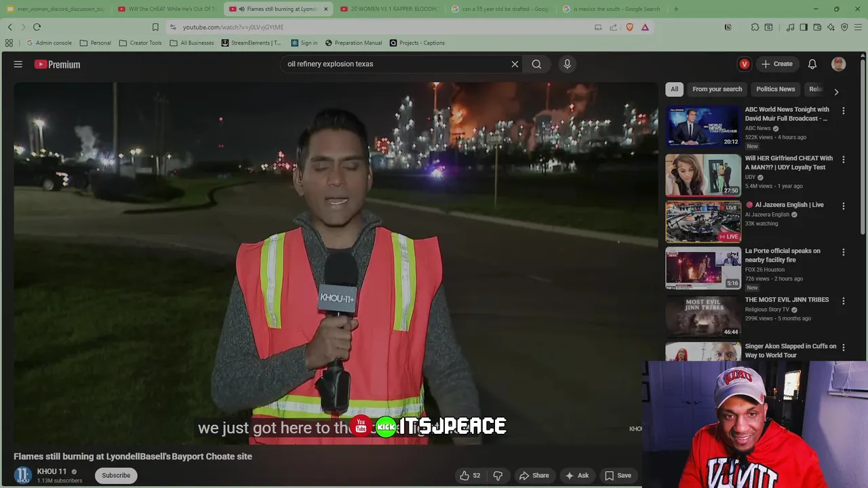Open a new browser tab
This screenshot has height=488, width=868.
(x=676, y=9)
